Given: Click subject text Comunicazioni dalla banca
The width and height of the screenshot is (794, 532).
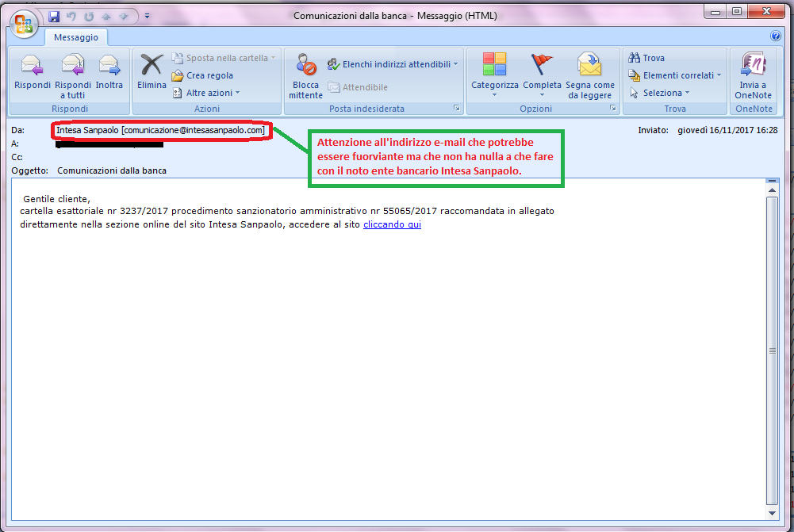Looking at the screenshot, I should point(112,170).
